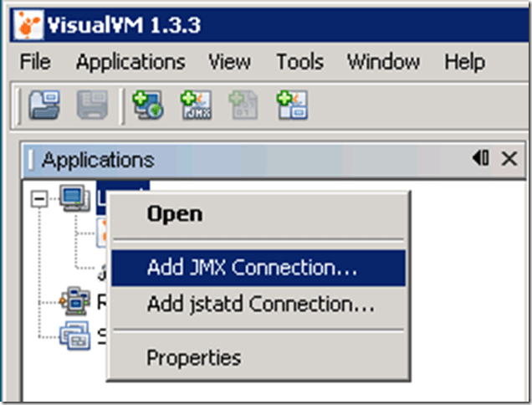Click the JMX toolbar icon

197,106
